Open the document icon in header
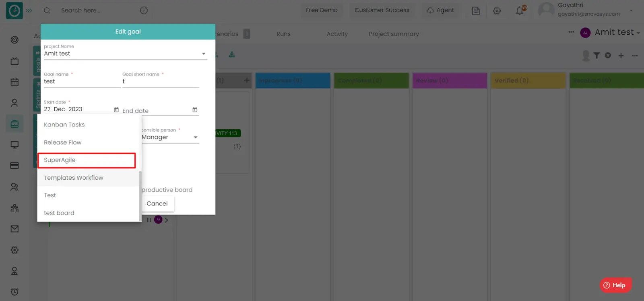Image resolution: width=644 pixels, height=301 pixels. tap(476, 11)
